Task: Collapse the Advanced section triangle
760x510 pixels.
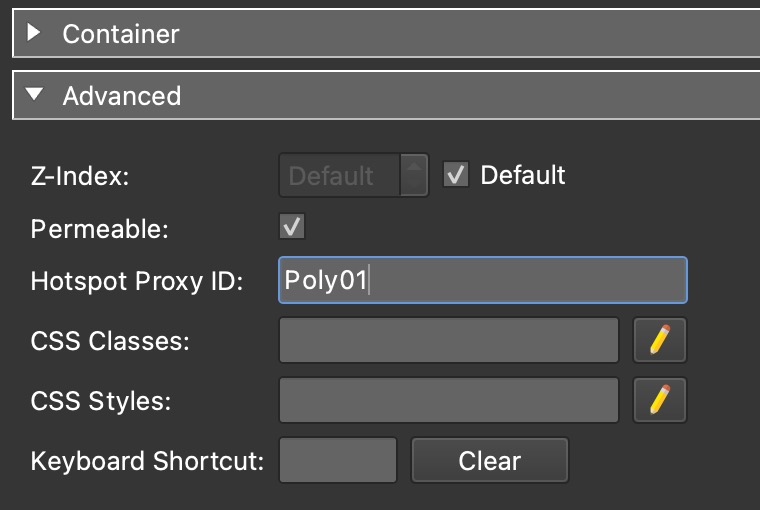Action: click(35, 95)
